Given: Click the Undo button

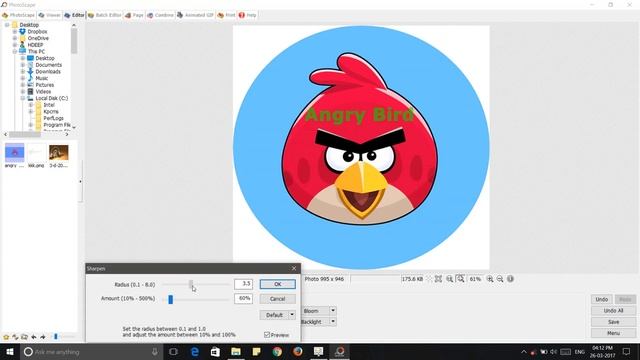Looking at the screenshot, I should click(x=602, y=299).
